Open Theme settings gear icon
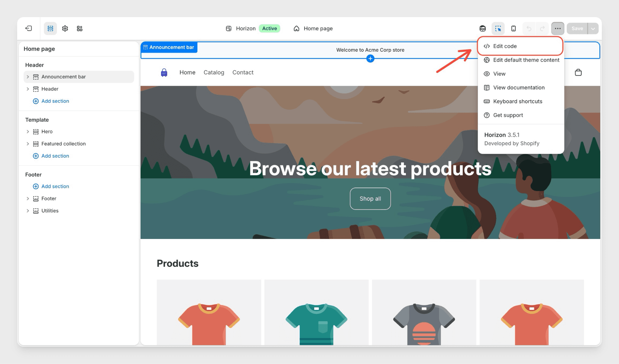This screenshot has height=364, width=619. pos(65,28)
